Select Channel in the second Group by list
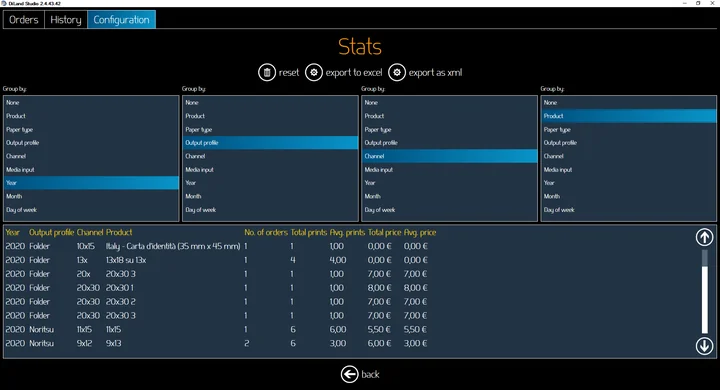This screenshot has height=390, width=720. click(270, 156)
